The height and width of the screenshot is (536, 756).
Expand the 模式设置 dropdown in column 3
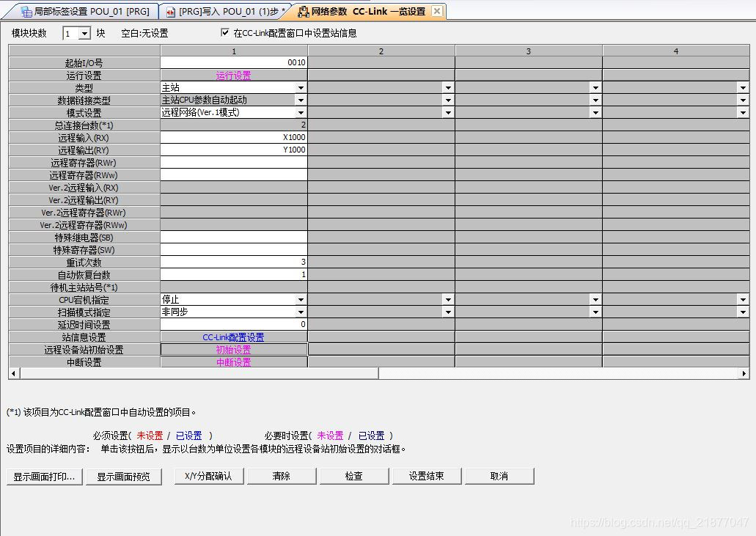(x=596, y=112)
